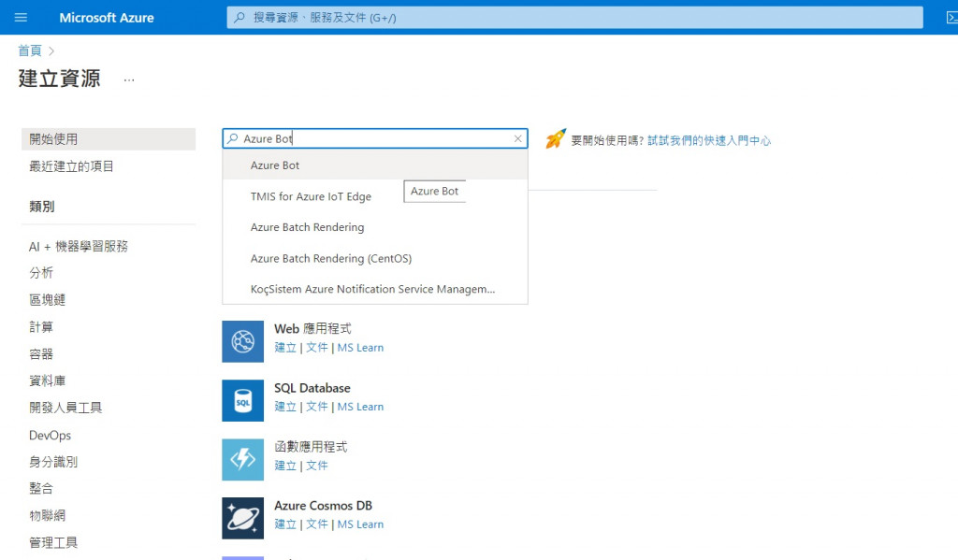Open 物聯網 category

[x=47, y=515]
